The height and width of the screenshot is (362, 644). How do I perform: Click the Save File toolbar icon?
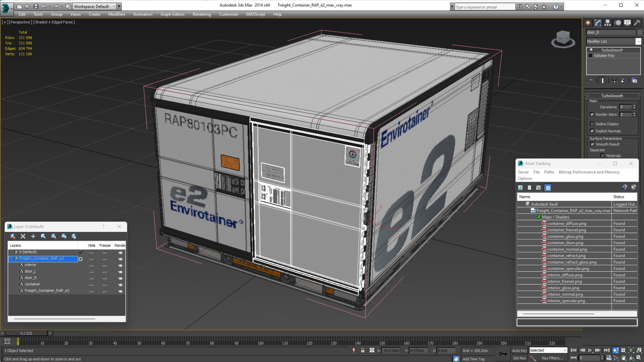[x=36, y=6]
